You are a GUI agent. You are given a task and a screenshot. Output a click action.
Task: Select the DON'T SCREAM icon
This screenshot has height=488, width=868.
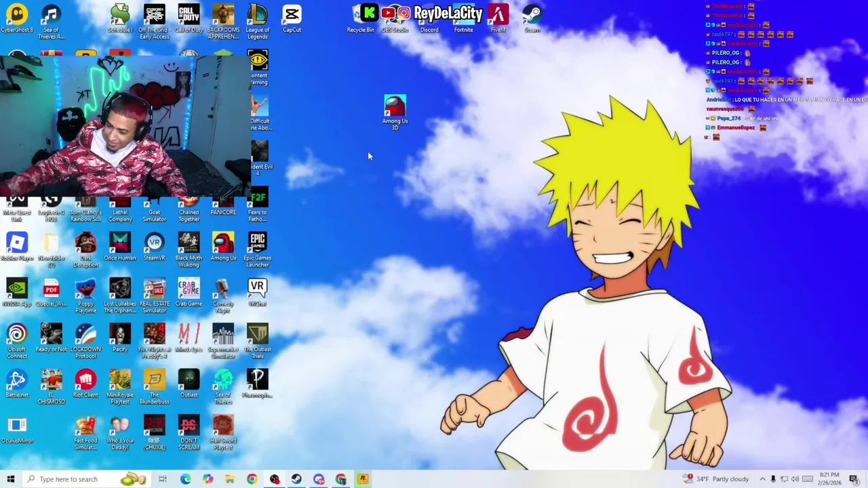pos(189,432)
